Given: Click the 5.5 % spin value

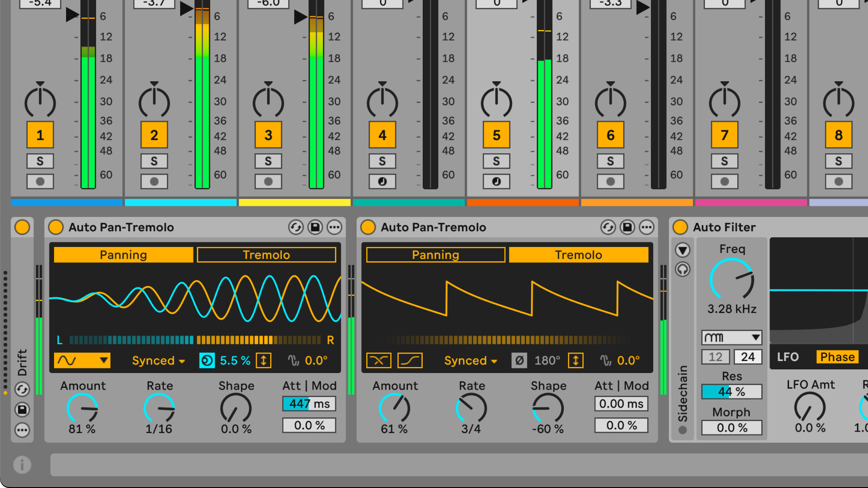Looking at the screenshot, I should [x=235, y=361].
